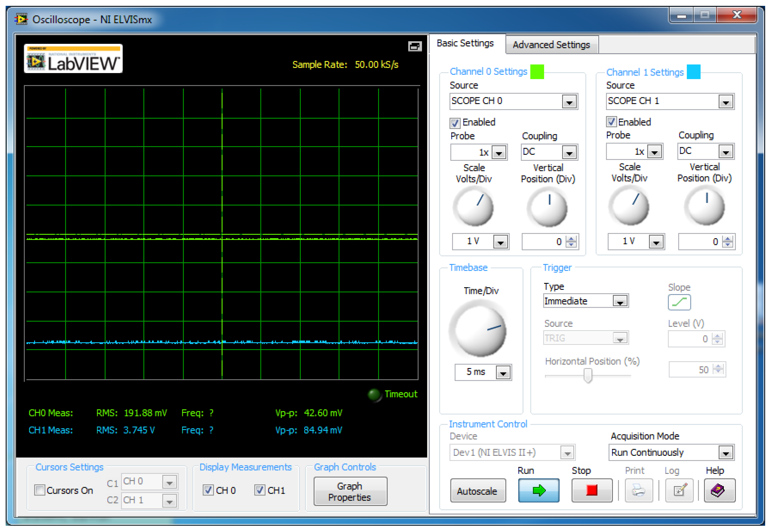This screenshot has width=771, height=532.
Task: Increment Channel 1 Vertical Position stepper
Action: click(x=728, y=239)
